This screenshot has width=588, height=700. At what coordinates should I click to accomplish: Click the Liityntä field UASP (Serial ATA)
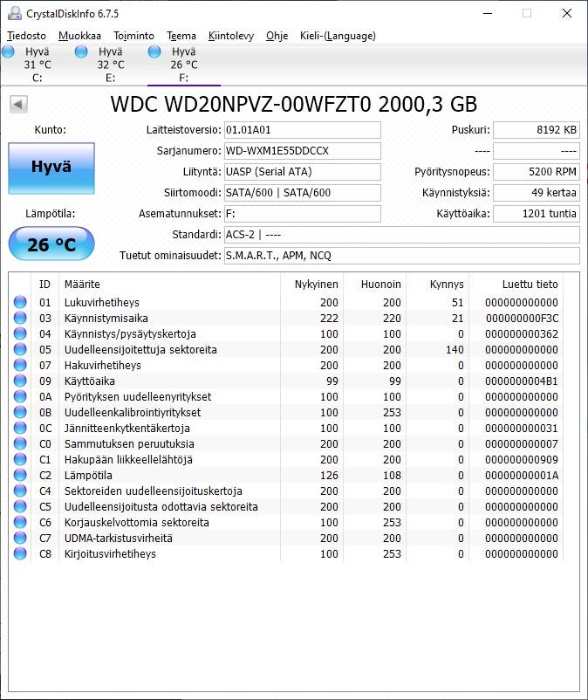click(303, 172)
